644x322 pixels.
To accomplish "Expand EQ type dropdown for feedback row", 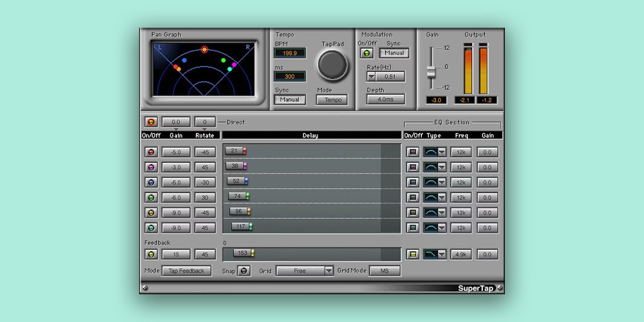I will (442, 254).
